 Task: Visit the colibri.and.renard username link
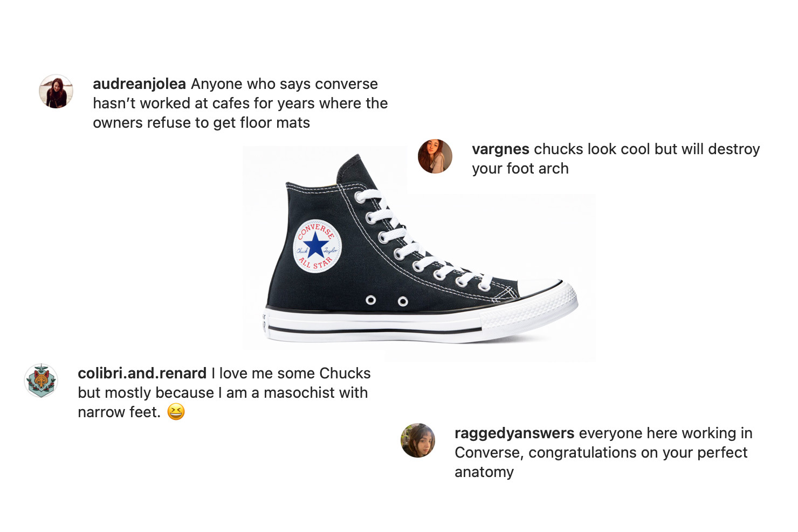pyautogui.click(x=142, y=373)
